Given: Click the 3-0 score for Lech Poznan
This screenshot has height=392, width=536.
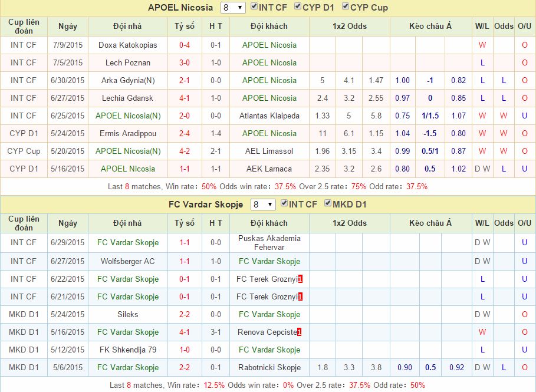Looking at the screenshot, I should click(185, 63).
